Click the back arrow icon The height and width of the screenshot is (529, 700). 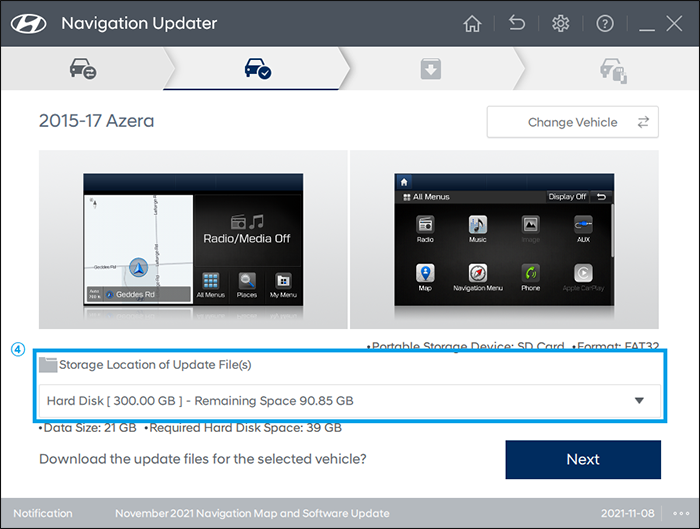click(x=517, y=23)
